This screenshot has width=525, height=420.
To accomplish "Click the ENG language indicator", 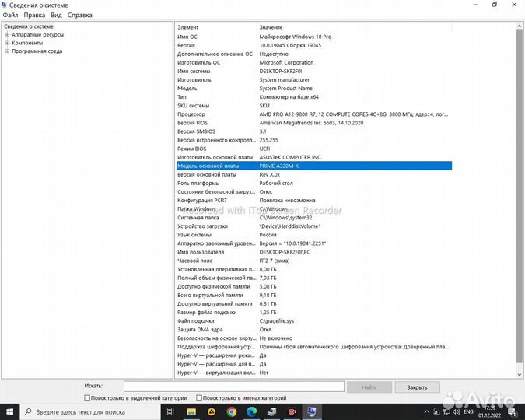I will (468, 411).
